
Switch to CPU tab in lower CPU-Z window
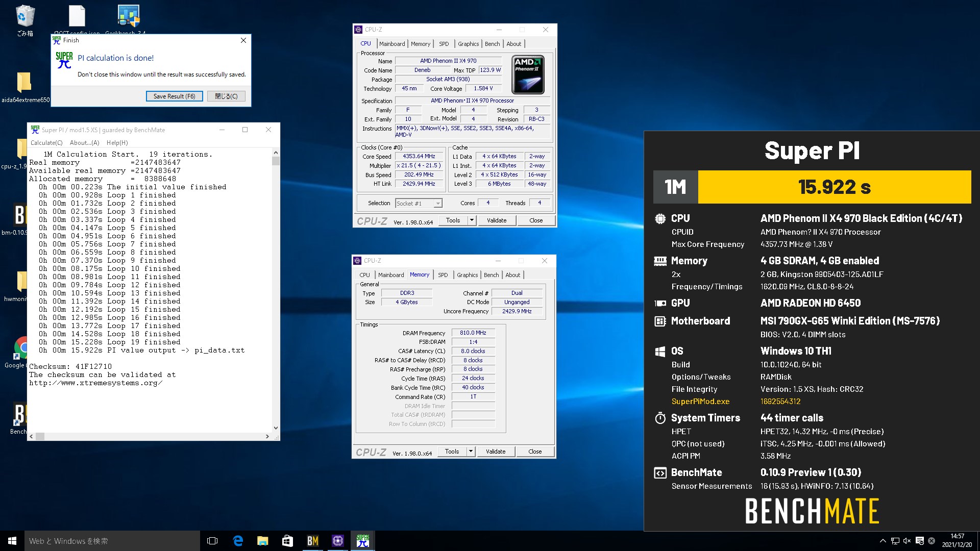tap(365, 275)
